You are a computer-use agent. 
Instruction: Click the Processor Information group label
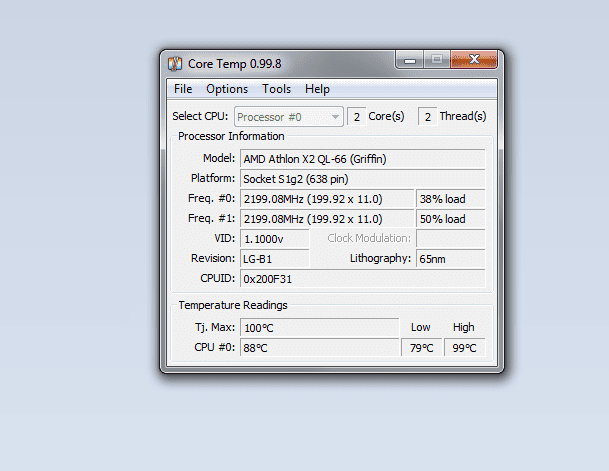pos(231,136)
